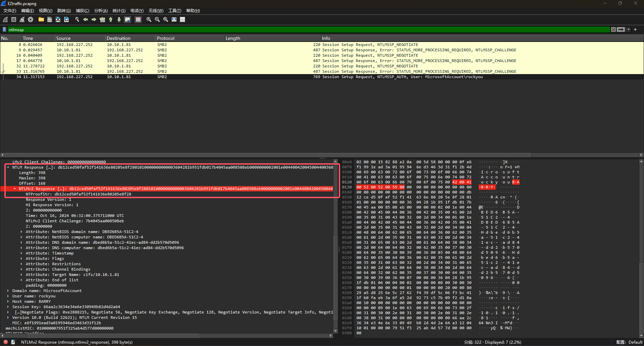Open a capture file folder icon
This screenshot has width=644, height=346.
41,19
